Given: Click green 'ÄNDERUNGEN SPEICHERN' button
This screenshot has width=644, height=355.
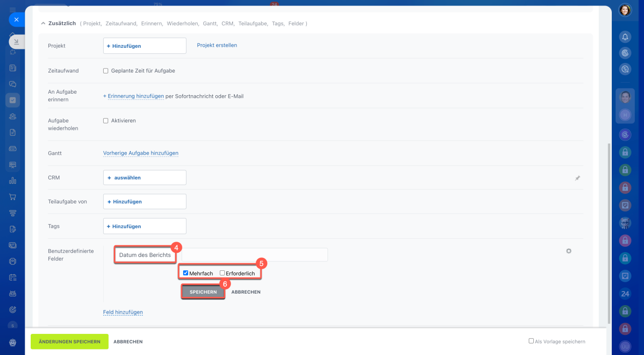Looking at the screenshot, I should point(69,341).
